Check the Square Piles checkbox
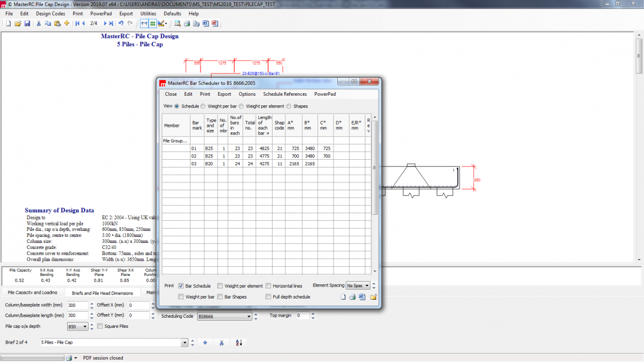The image size is (644, 362). pyautogui.click(x=100, y=326)
